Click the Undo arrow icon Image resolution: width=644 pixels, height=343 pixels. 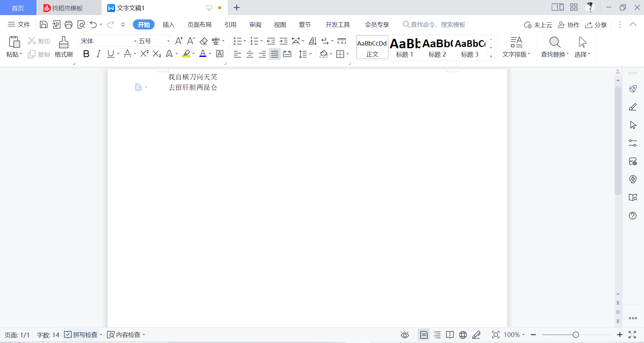(93, 24)
